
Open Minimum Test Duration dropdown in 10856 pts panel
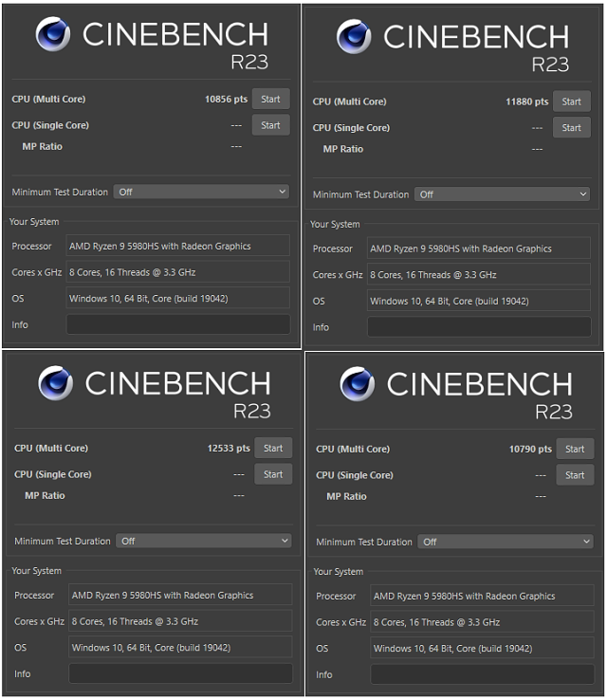coord(201,192)
